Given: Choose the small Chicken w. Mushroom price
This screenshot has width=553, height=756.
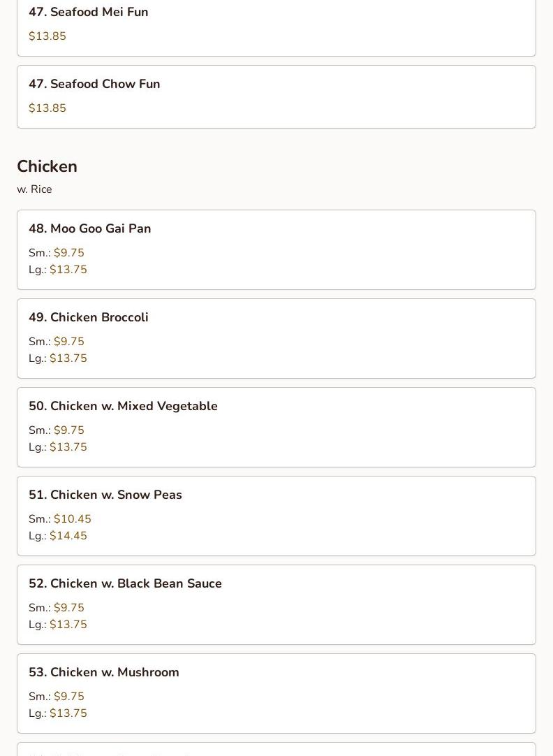Looking at the screenshot, I should click(x=68, y=697).
